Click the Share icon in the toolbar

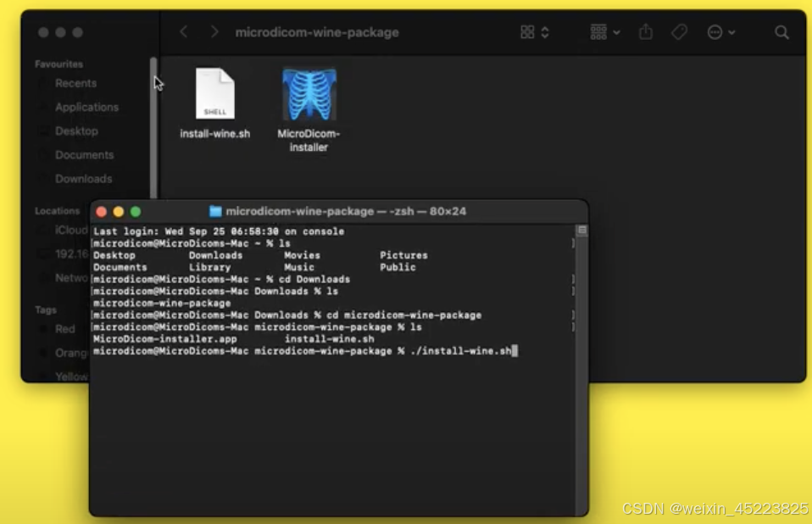point(646,31)
